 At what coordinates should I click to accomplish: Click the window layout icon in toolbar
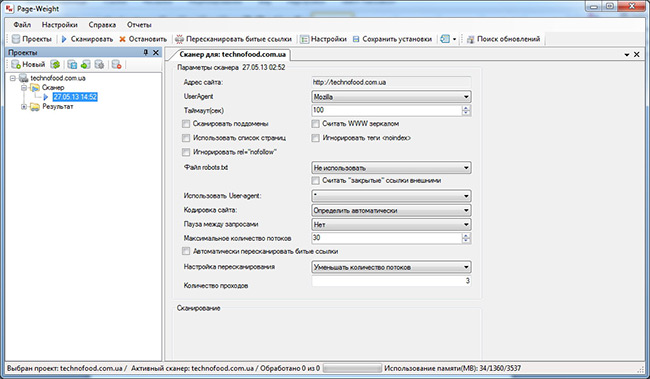pyautogui.click(x=445, y=39)
